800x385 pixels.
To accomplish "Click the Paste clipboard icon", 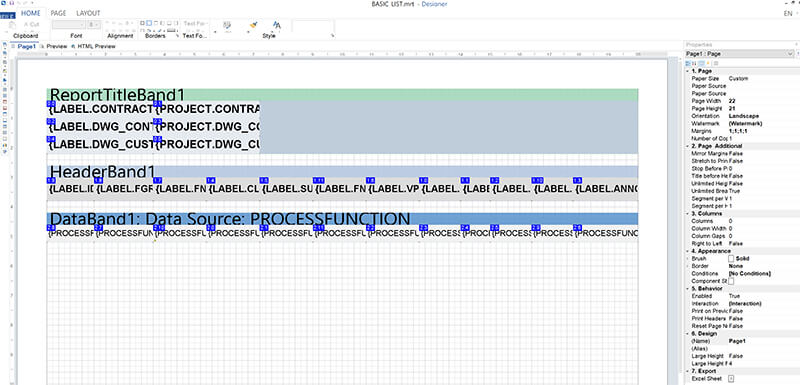I will click(x=12, y=25).
